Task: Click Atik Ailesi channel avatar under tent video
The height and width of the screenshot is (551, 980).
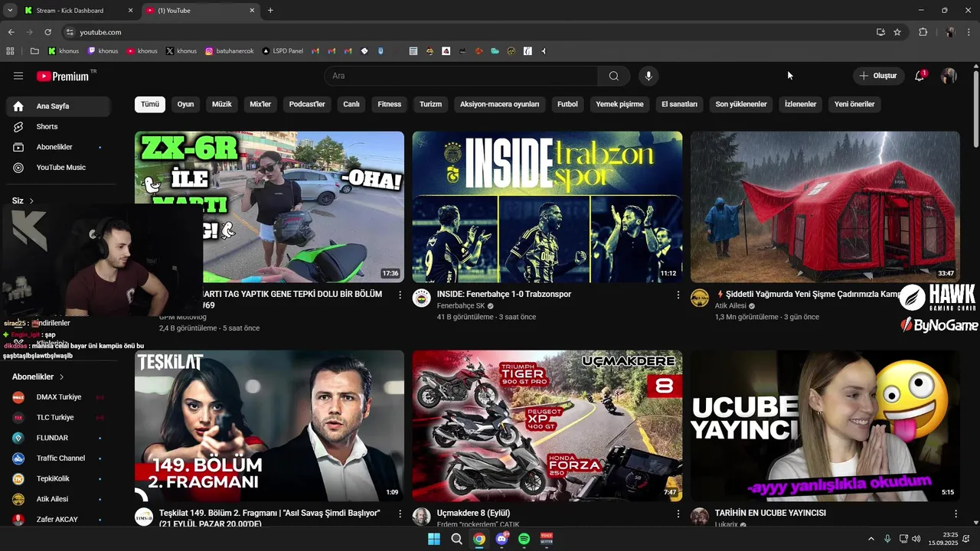Action: pyautogui.click(x=700, y=298)
